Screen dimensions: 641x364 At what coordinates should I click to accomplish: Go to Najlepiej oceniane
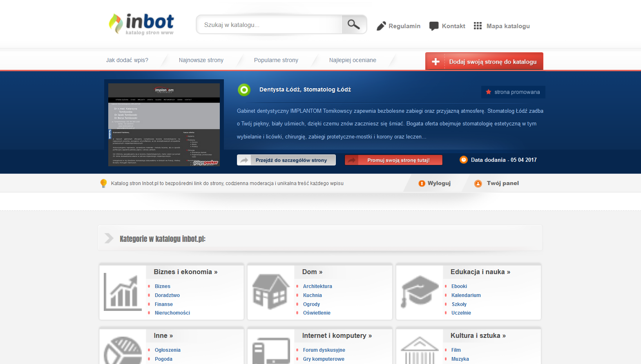pos(353,60)
